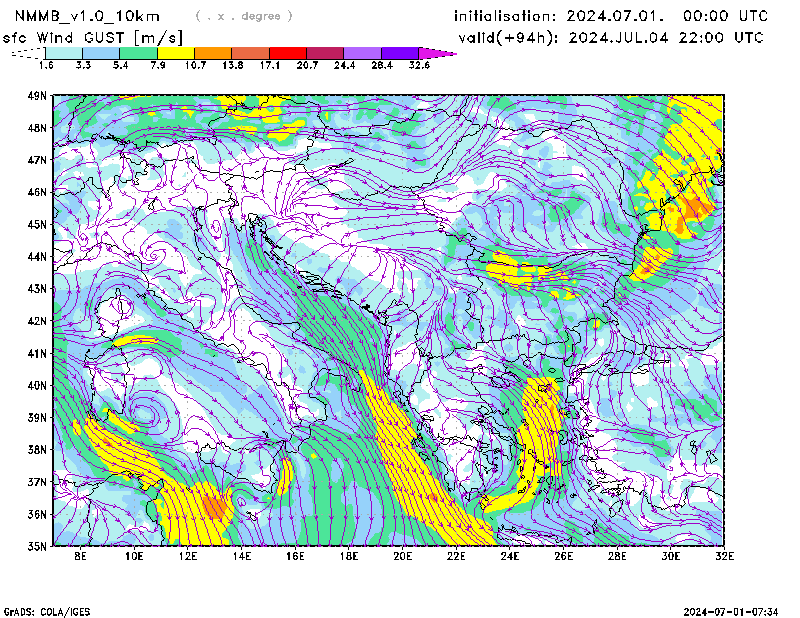The image size is (800, 618).
Task: Click the 49N latitude axis label
Action: click(x=37, y=96)
